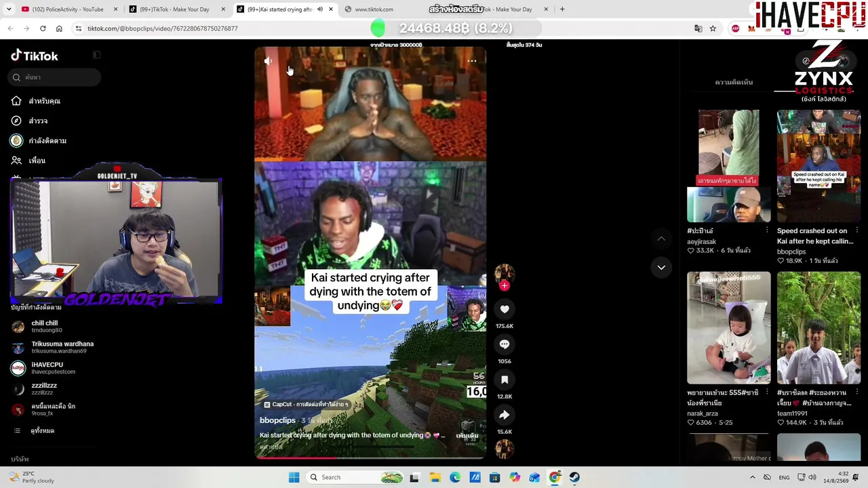868x488 pixels.
Task: Focus the TikTok search field
Action: coord(56,77)
